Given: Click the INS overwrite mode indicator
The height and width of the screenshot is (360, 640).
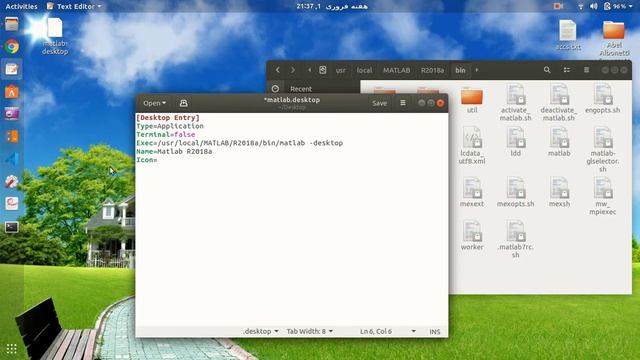Looking at the screenshot, I should click(x=435, y=331).
